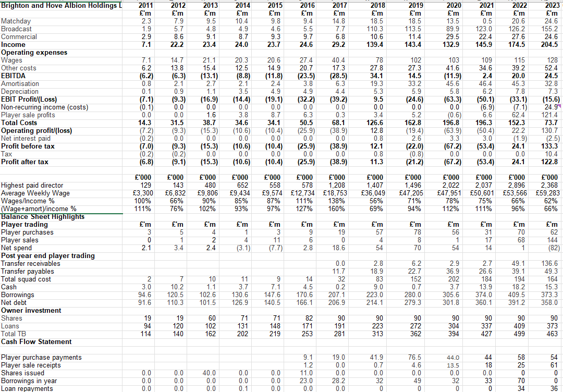Click the Owner investment heading
This screenshot has width=563, height=392.
[31, 311]
